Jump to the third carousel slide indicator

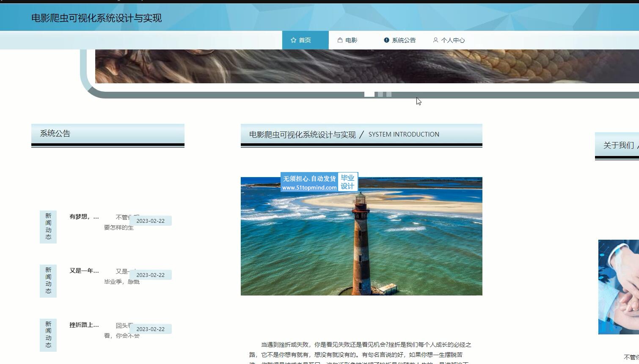point(389,94)
